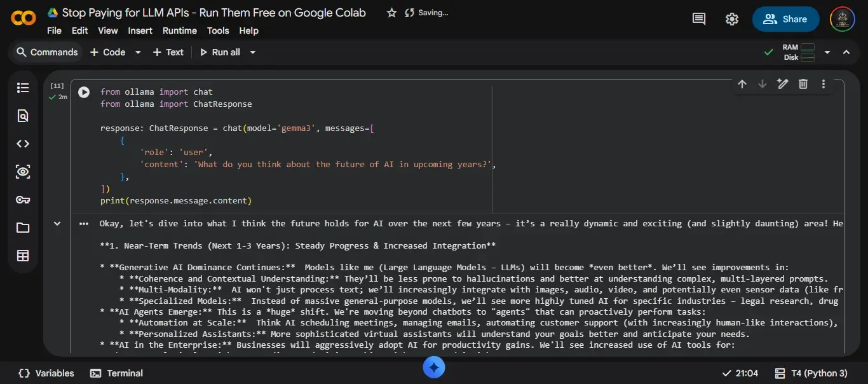The height and width of the screenshot is (384, 868).
Task: Click Run all button
Action: (x=220, y=52)
